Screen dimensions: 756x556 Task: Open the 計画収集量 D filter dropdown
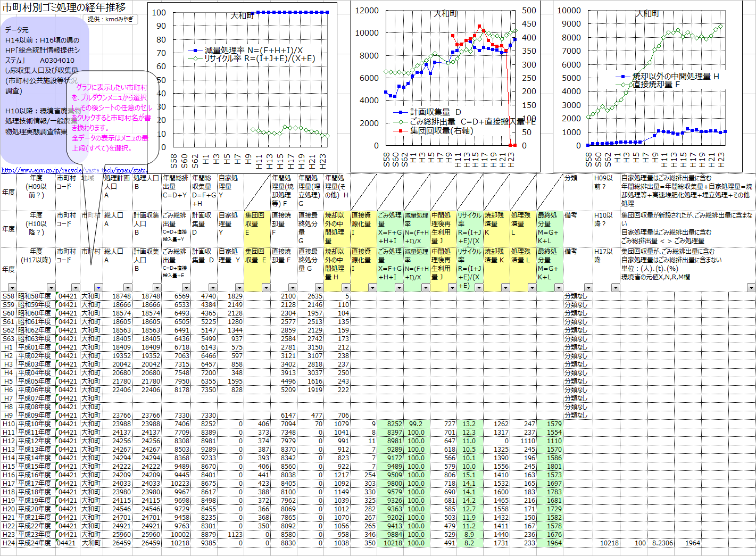213,288
